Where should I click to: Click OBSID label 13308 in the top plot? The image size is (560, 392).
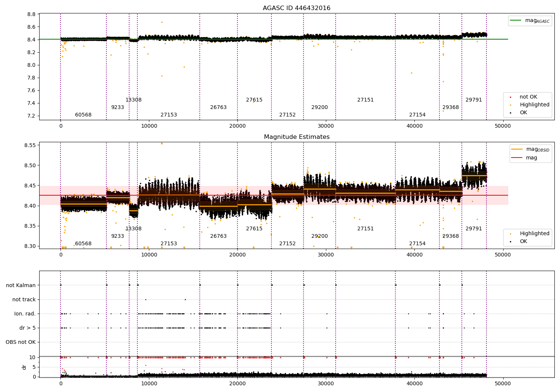(133, 100)
